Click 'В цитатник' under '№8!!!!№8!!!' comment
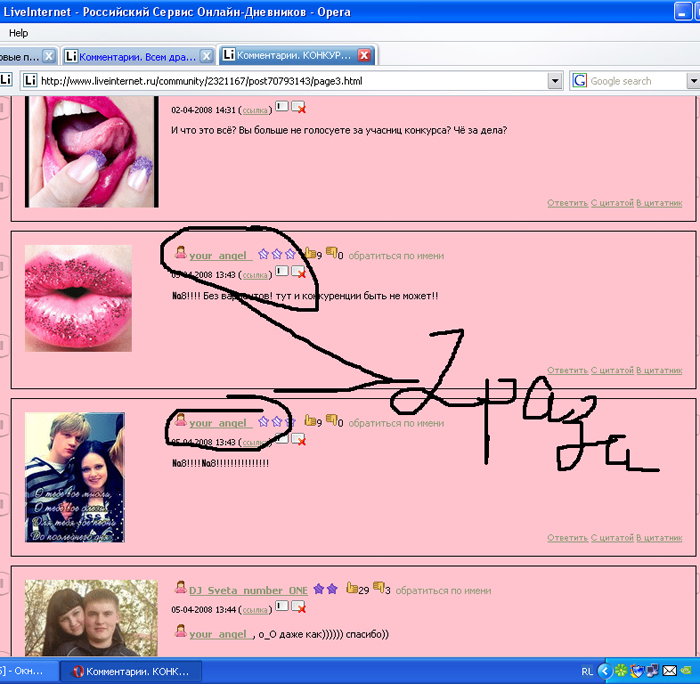Image resolution: width=700 pixels, height=684 pixels. point(659,538)
